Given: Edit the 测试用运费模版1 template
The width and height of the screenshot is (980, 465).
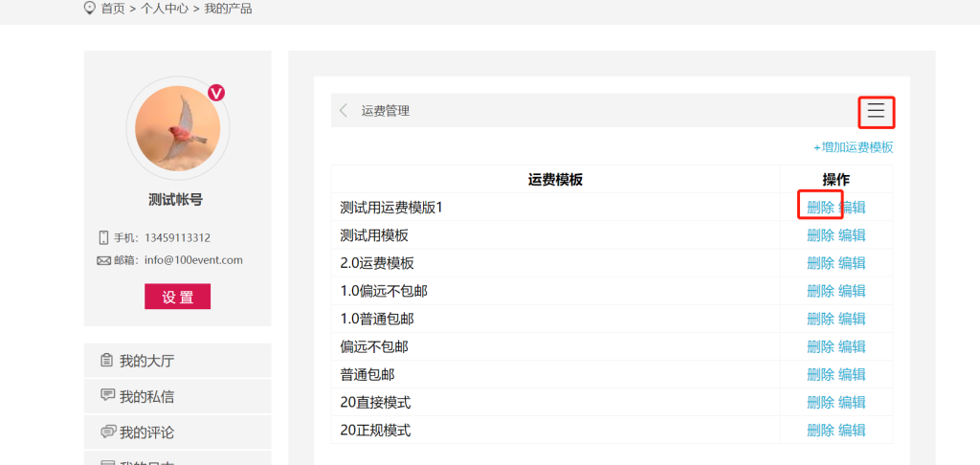Looking at the screenshot, I should click(x=852, y=208).
